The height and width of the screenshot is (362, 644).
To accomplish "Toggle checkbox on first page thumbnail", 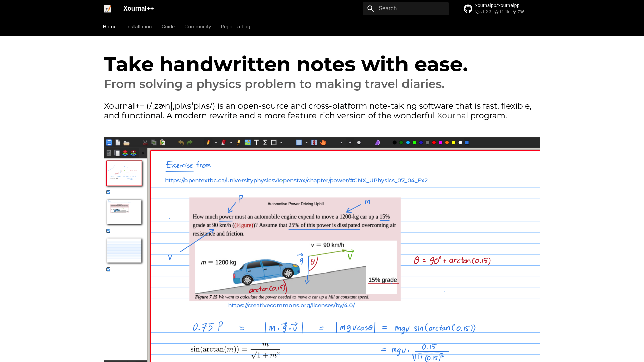I will click(x=108, y=192).
